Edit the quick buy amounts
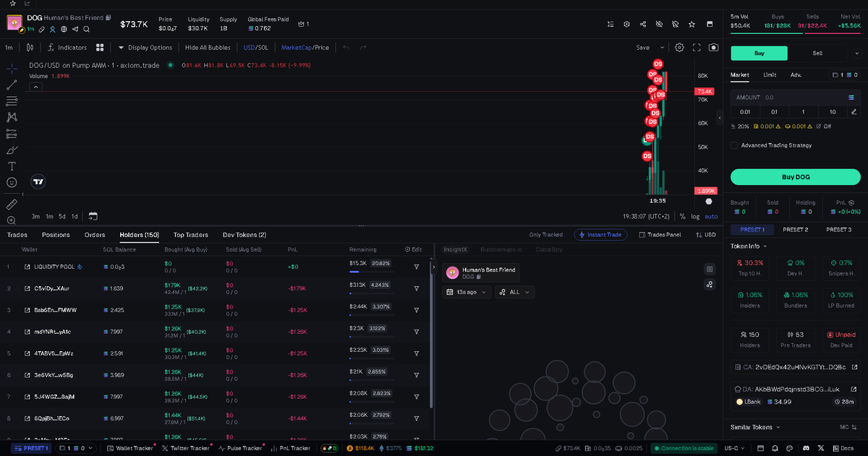 (854, 111)
